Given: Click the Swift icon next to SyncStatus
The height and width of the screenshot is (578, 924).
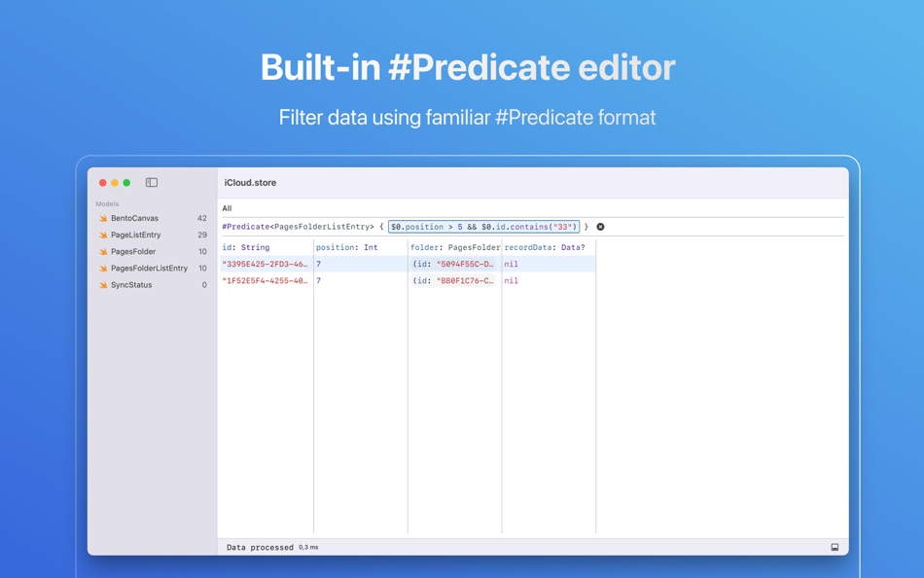Looking at the screenshot, I should [x=103, y=285].
